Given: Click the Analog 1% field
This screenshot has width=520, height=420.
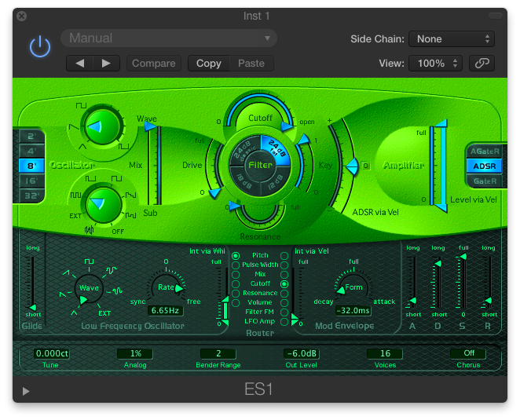Looking at the screenshot, I should 135,353.
